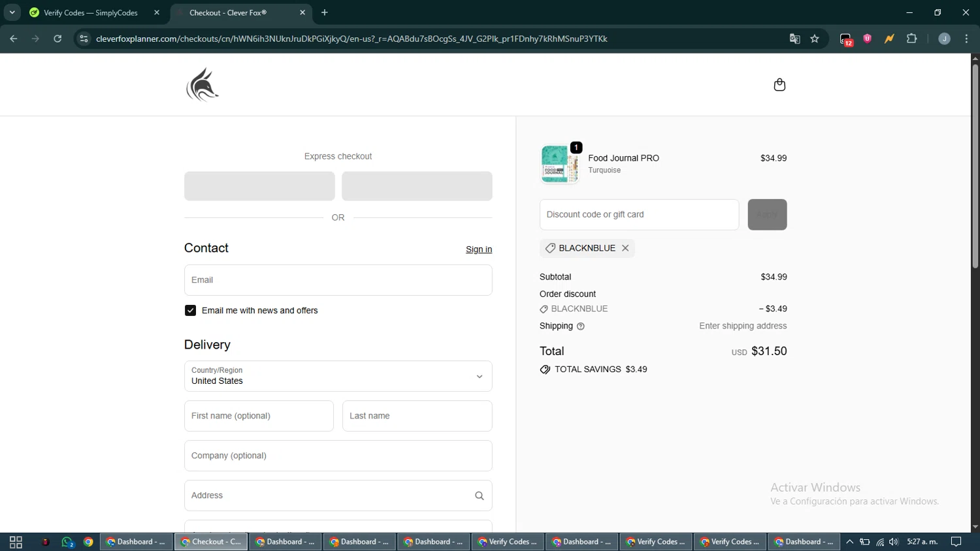Click the first express checkout button

pyautogui.click(x=259, y=186)
